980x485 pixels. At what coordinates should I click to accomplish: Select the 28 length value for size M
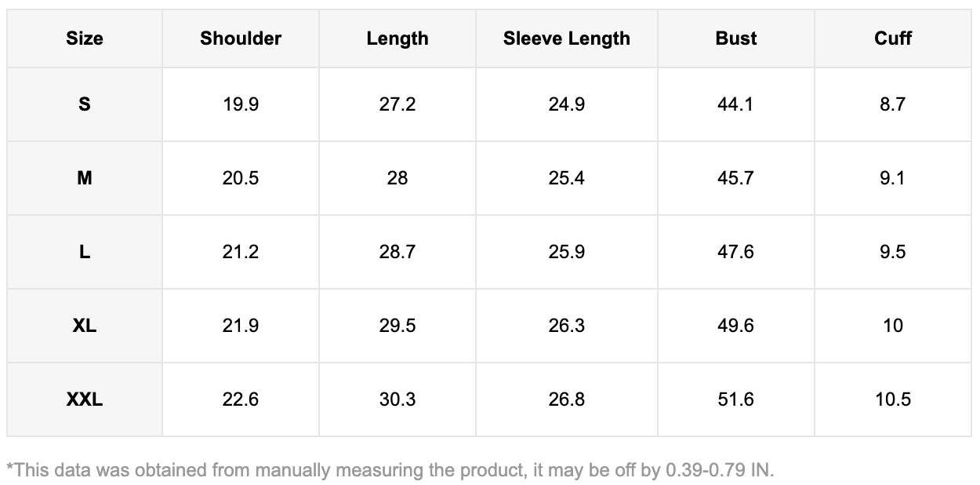[x=397, y=178]
